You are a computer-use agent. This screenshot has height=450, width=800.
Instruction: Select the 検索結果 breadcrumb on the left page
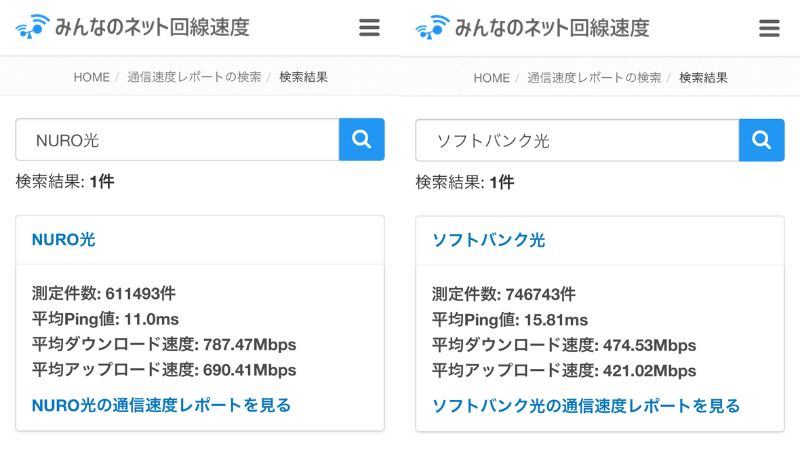point(304,77)
